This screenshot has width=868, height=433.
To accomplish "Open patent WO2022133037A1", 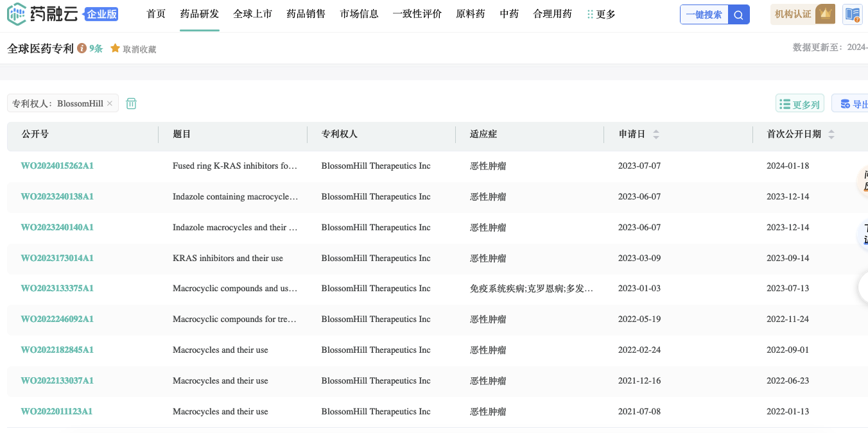I will [57, 380].
